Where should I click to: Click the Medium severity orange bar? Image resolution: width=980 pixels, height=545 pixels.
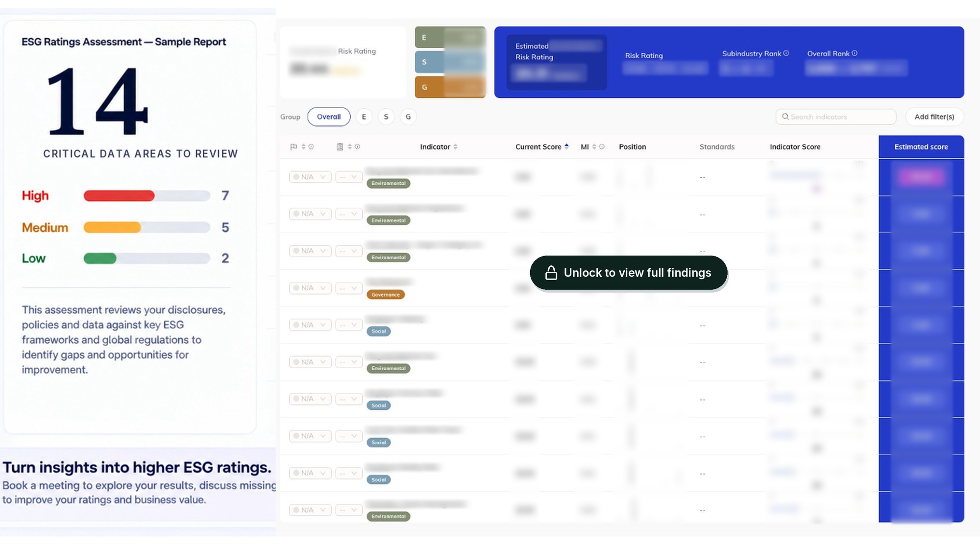[x=112, y=227]
